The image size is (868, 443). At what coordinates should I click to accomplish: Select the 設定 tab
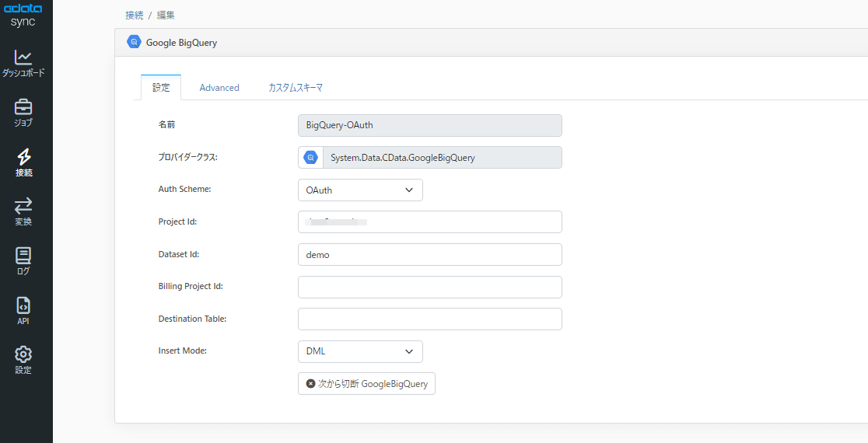(x=161, y=88)
